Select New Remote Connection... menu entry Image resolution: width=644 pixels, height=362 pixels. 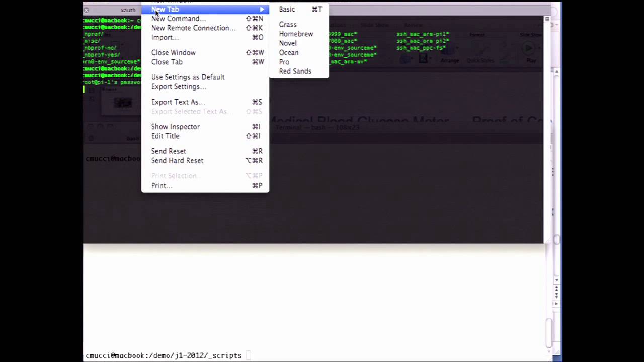point(205,28)
